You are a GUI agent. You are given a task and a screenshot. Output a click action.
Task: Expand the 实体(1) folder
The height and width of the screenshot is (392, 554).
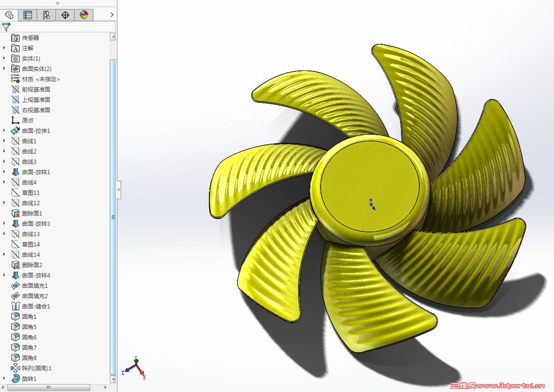pyautogui.click(x=4, y=58)
